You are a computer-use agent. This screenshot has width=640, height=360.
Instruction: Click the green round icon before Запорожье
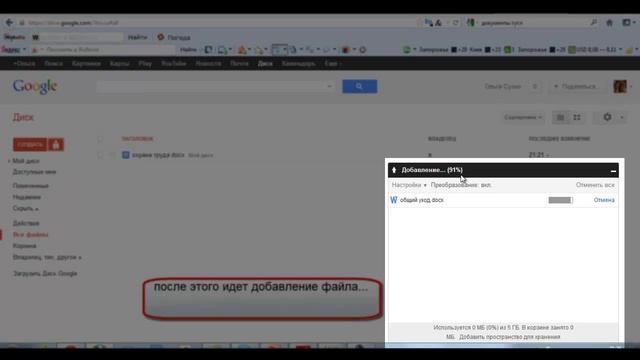click(407, 50)
